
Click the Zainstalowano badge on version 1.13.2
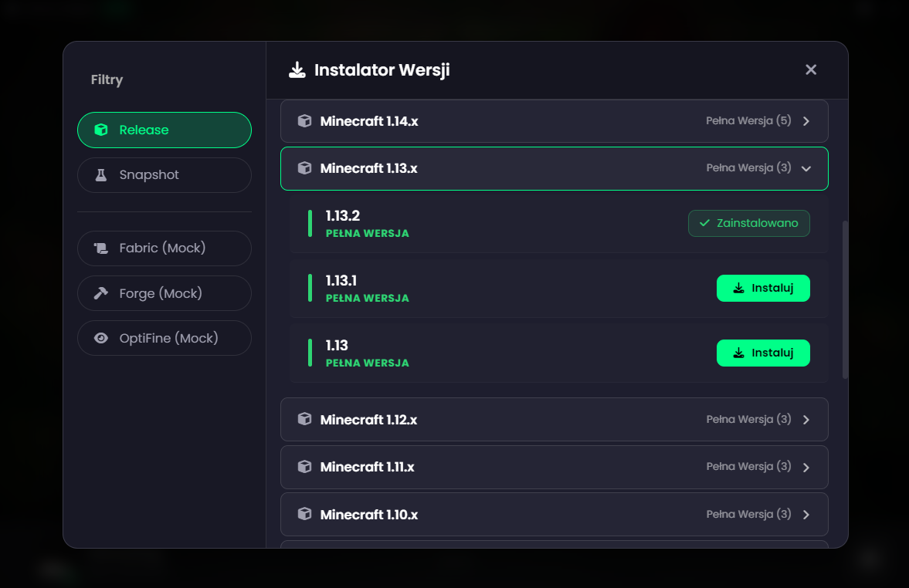pyautogui.click(x=748, y=223)
